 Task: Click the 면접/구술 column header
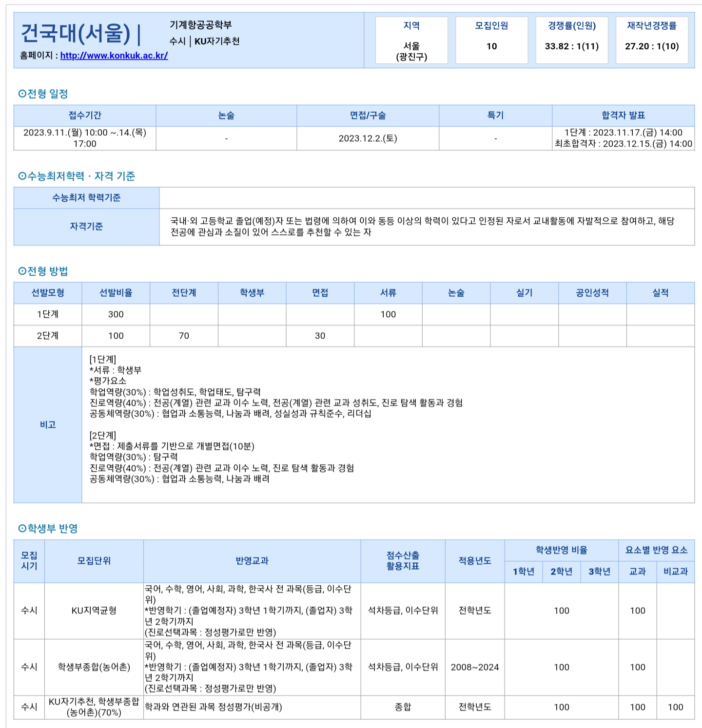point(368,115)
